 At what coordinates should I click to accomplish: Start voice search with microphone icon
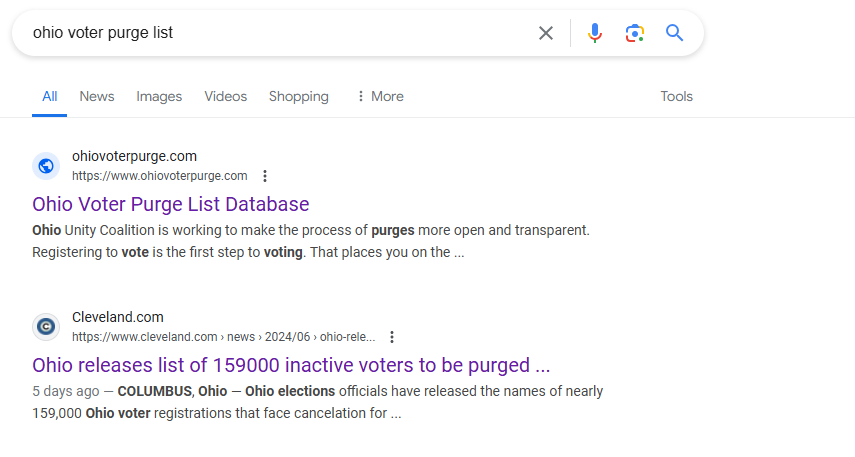pyautogui.click(x=594, y=33)
